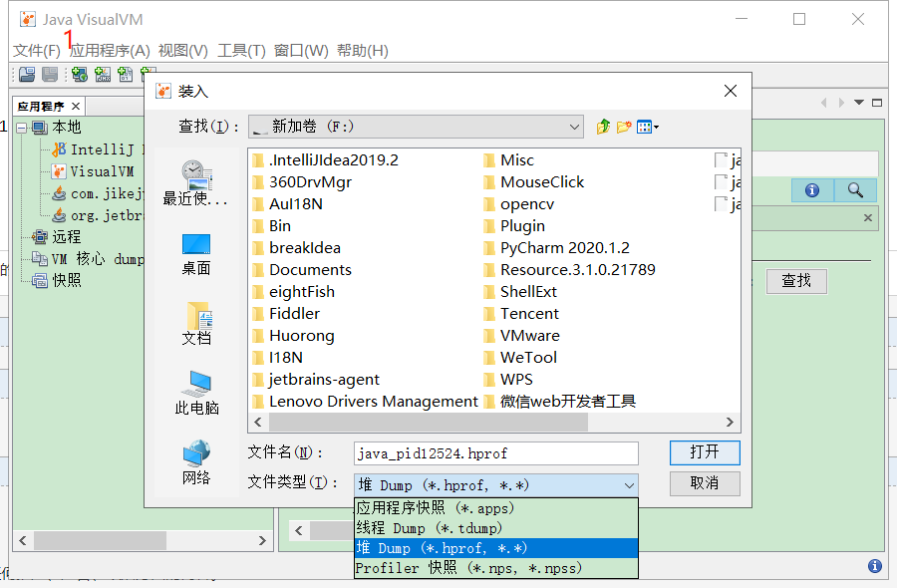Click the 查找 button in background window

pos(796,281)
